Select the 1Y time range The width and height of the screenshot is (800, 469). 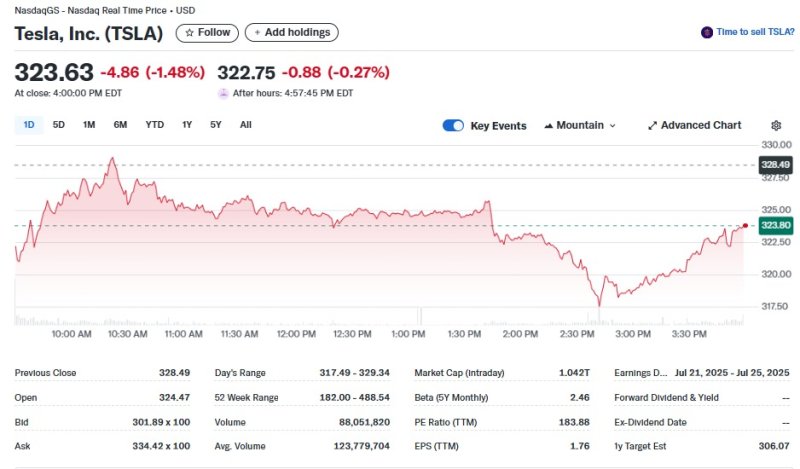click(187, 125)
